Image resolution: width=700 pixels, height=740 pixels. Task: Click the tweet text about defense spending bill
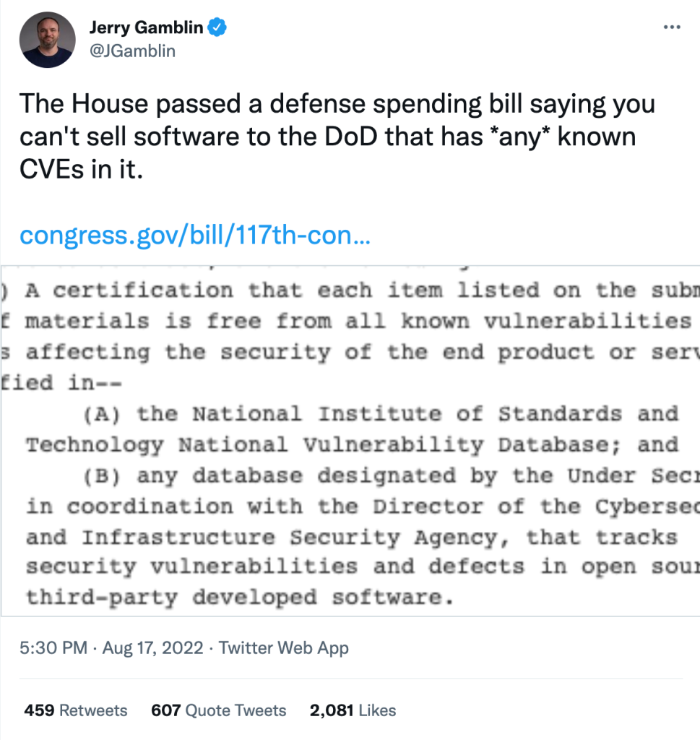click(x=336, y=104)
